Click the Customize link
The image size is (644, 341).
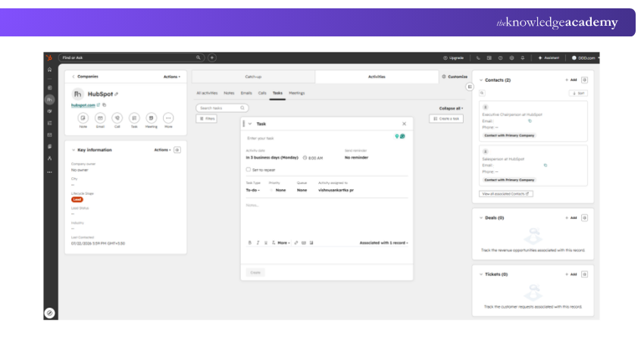coord(455,77)
